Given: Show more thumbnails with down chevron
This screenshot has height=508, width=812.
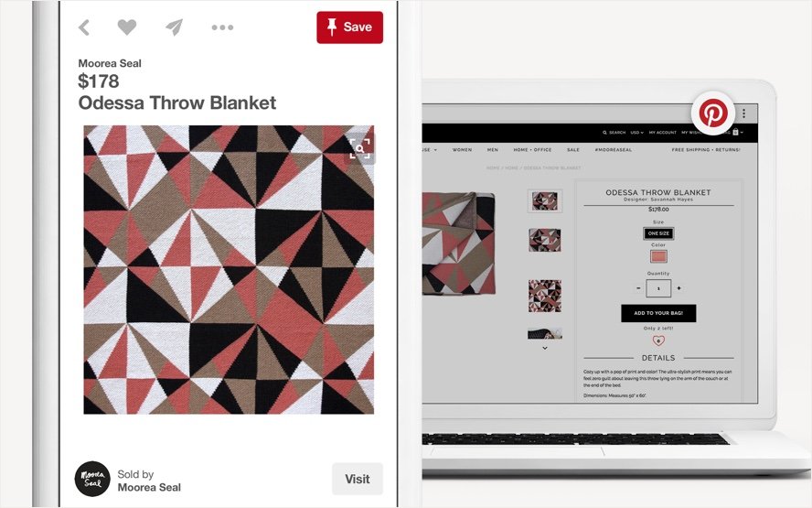Looking at the screenshot, I should coord(545,349).
